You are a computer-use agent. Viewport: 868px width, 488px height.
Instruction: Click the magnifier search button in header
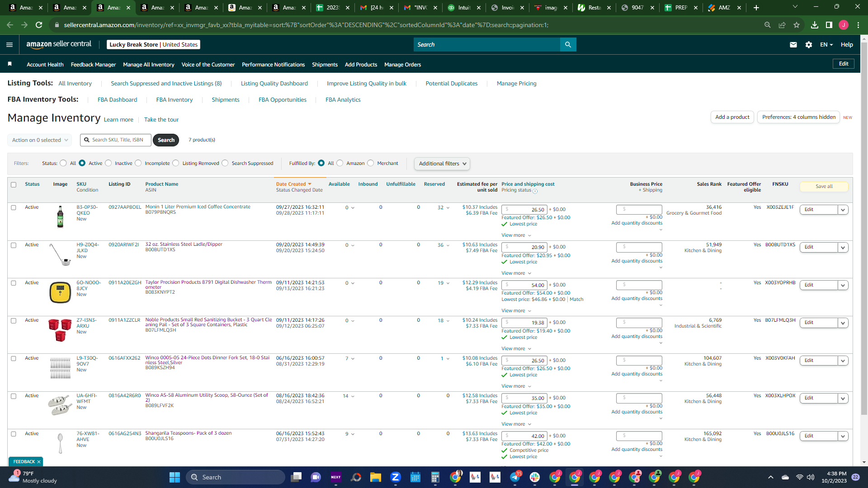(x=568, y=45)
